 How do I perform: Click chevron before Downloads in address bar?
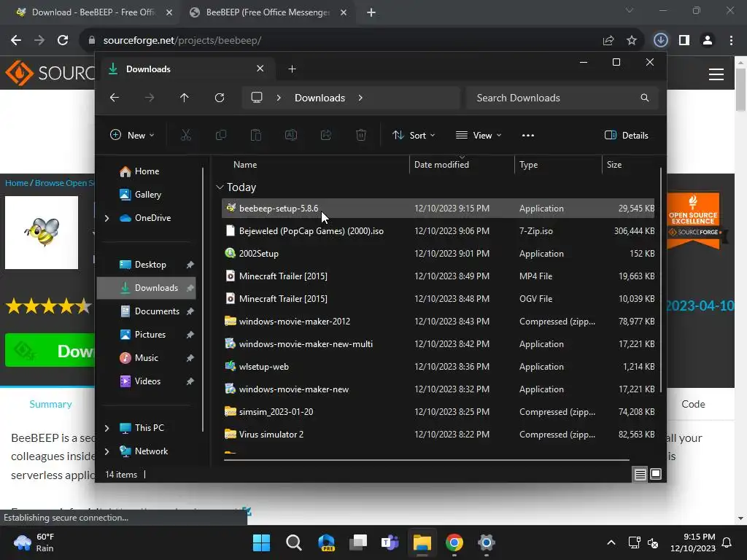pyautogui.click(x=279, y=98)
